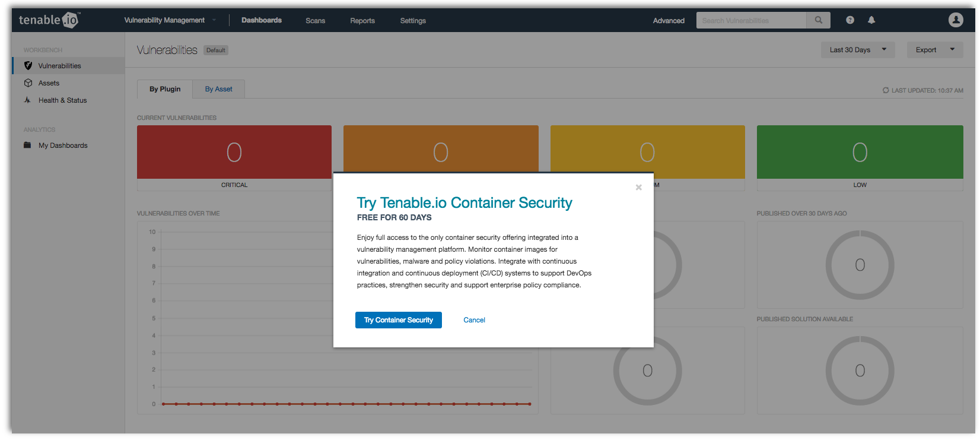980x440 pixels.
Task: Switch to the By Asset tab
Action: pyautogui.click(x=219, y=89)
